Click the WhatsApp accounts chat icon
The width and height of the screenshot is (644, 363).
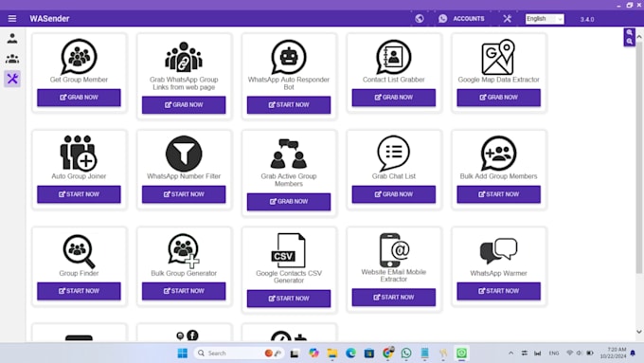(x=443, y=19)
